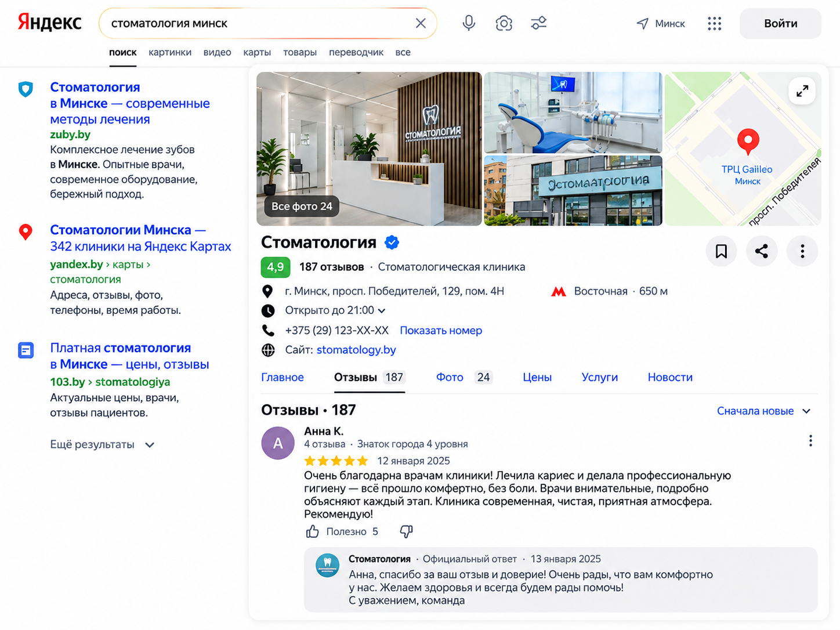Click the Все фото 24 button

click(302, 206)
